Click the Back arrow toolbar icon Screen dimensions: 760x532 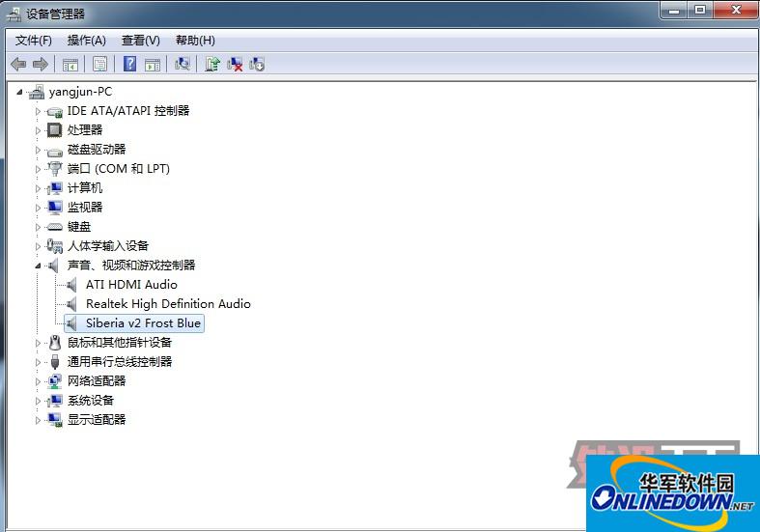18,64
